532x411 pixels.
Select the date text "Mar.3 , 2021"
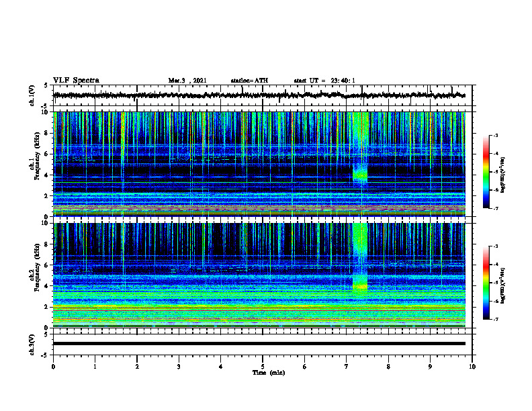[x=187, y=81]
